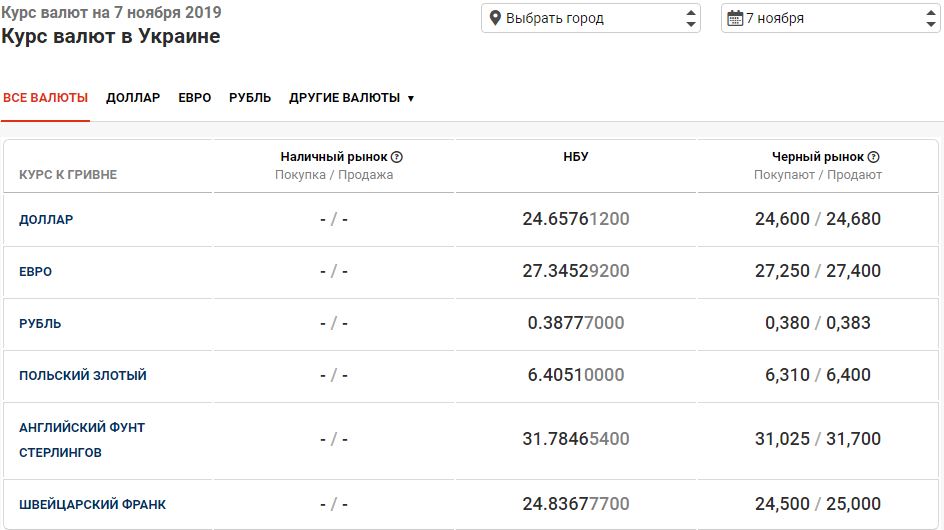
Task: Select the Евро tab
Action: point(195,98)
